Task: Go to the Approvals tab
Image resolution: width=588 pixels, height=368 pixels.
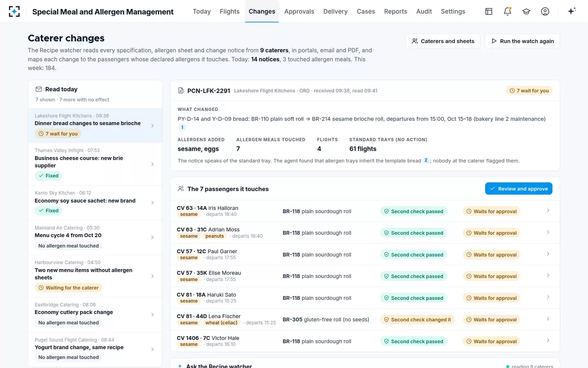Action: (x=299, y=11)
